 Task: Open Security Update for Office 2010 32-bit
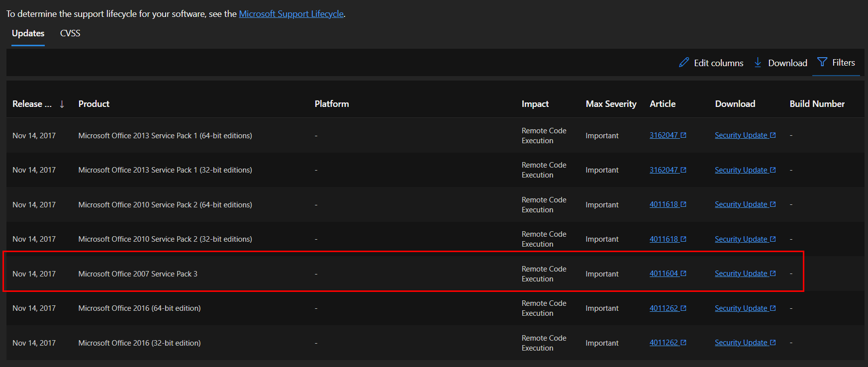(741, 239)
